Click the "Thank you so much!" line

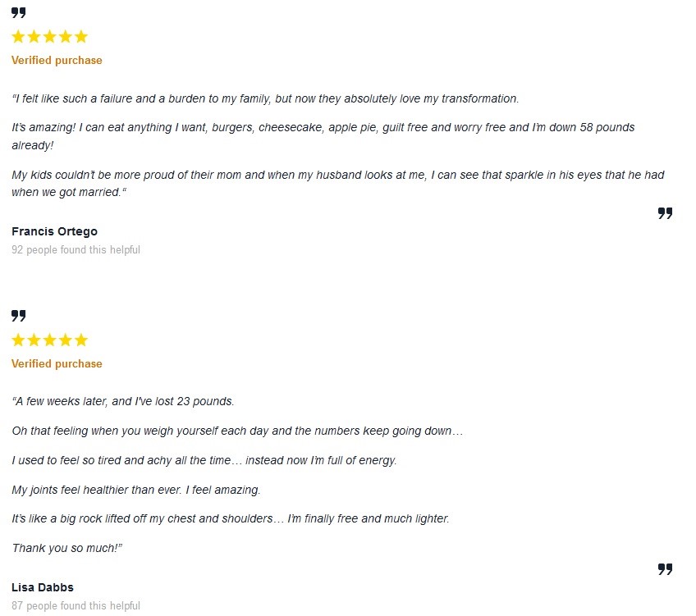(x=66, y=548)
